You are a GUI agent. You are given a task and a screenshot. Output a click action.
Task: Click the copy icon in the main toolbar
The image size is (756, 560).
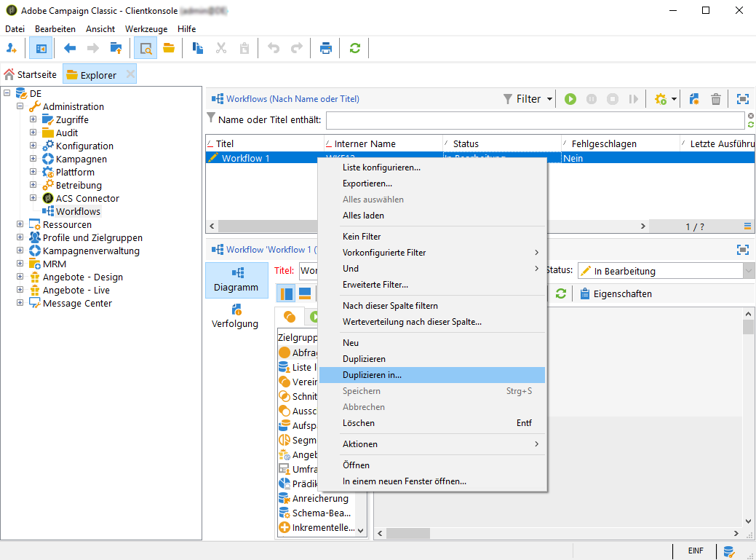pyautogui.click(x=197, y=48)
